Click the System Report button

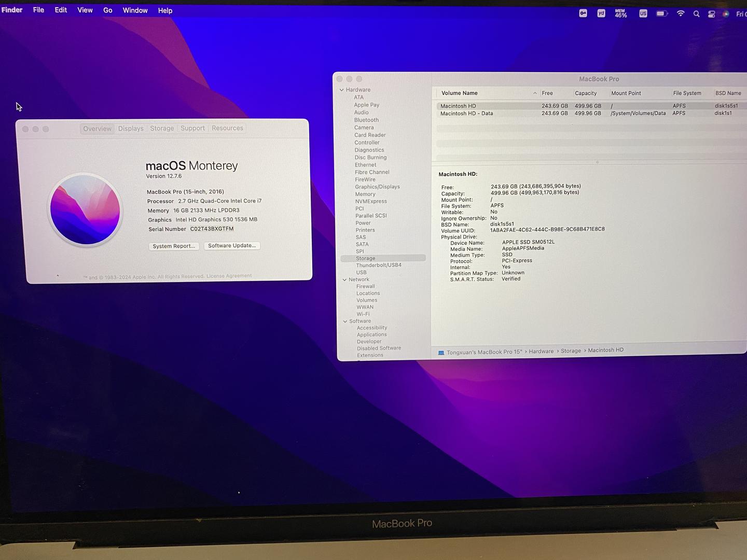174,246
